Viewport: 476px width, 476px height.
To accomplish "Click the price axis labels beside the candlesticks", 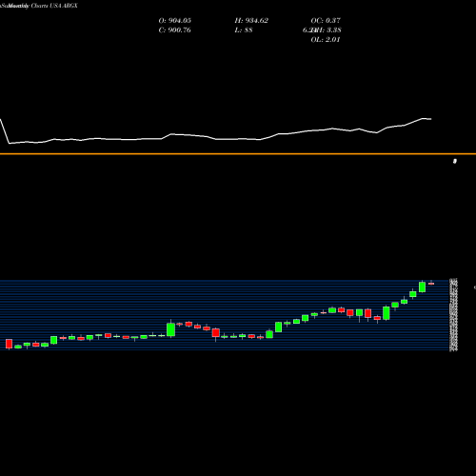I will (453, 315).
